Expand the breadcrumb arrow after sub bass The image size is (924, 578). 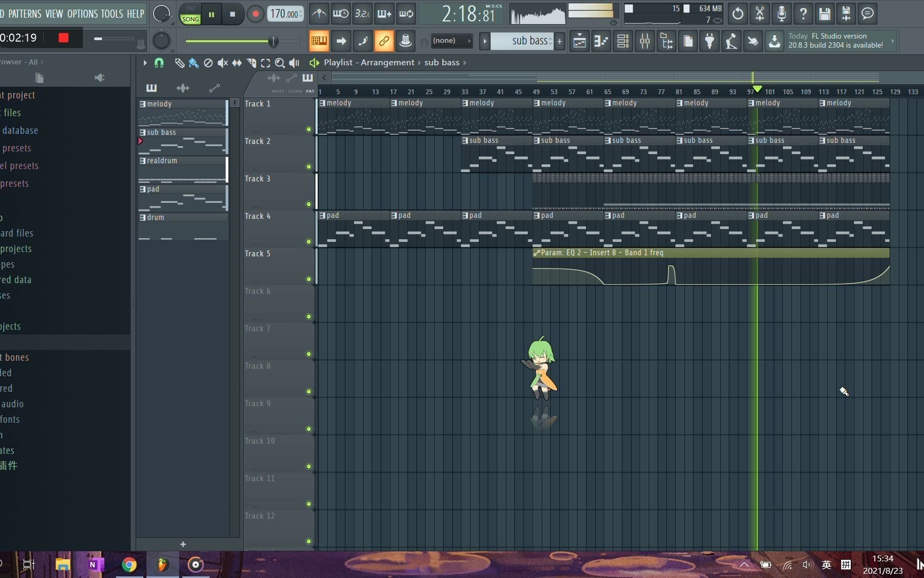[x=465, y=63]
